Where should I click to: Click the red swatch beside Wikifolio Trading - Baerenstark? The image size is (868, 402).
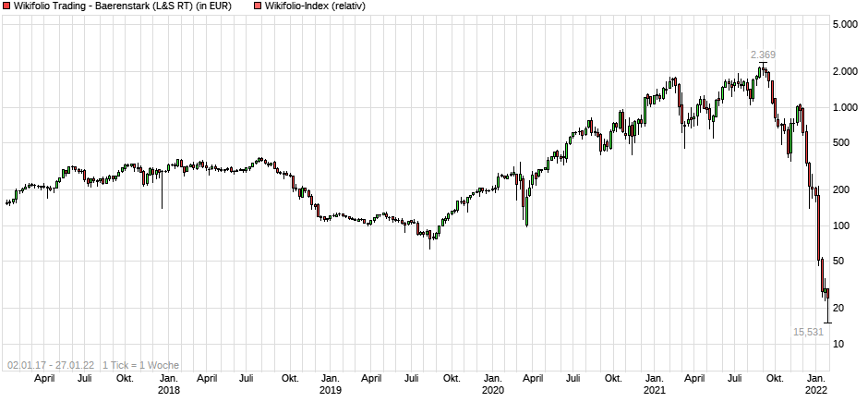coord(6,6)
